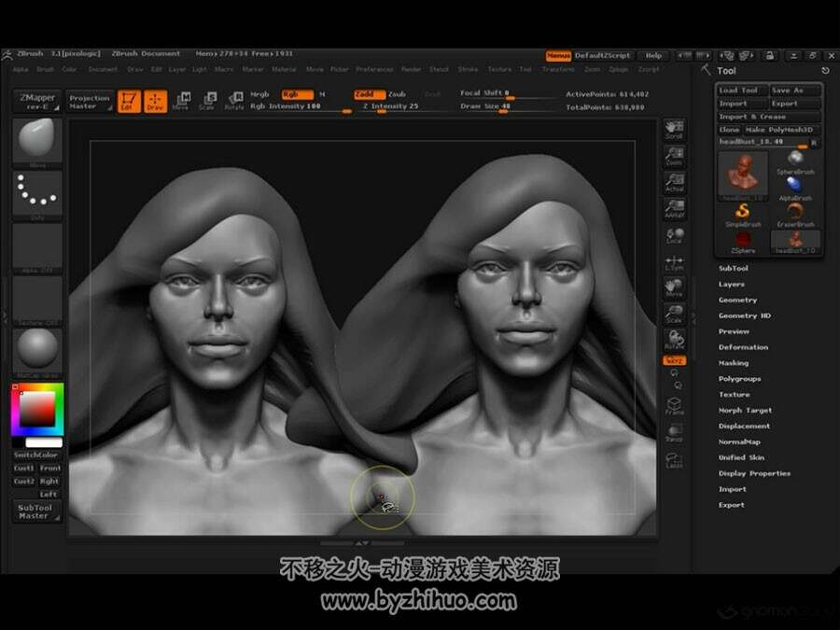Viewport: 840px width, 630px height.
Task: Open the Preferences menu
Action: [x=374, y=70]
